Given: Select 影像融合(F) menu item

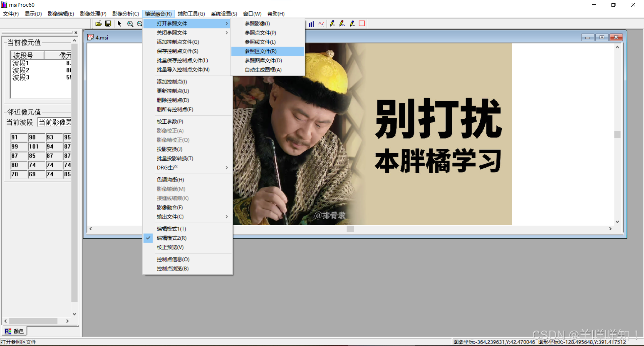Looking at the screenshot, I should tap(187, 208).
